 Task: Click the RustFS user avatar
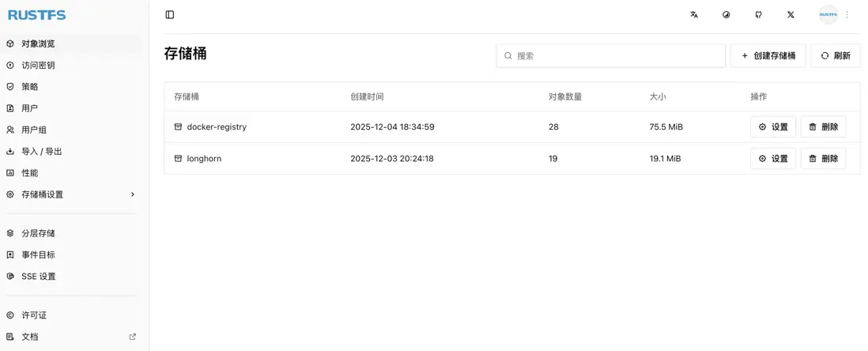point(828,14)
